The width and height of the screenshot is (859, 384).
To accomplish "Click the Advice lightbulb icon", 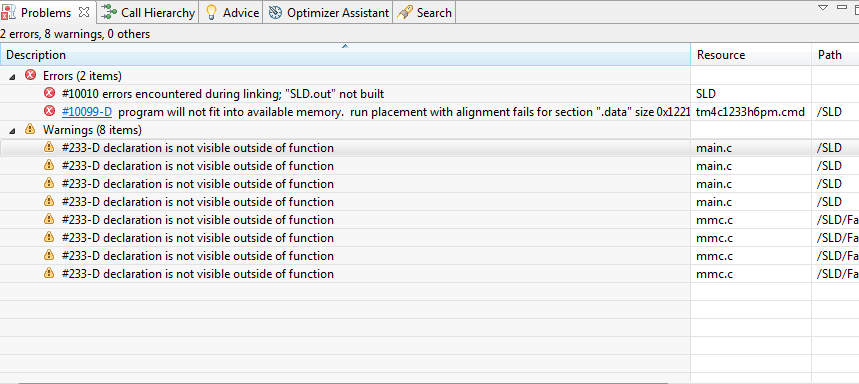I will click(x=211, y=13).
